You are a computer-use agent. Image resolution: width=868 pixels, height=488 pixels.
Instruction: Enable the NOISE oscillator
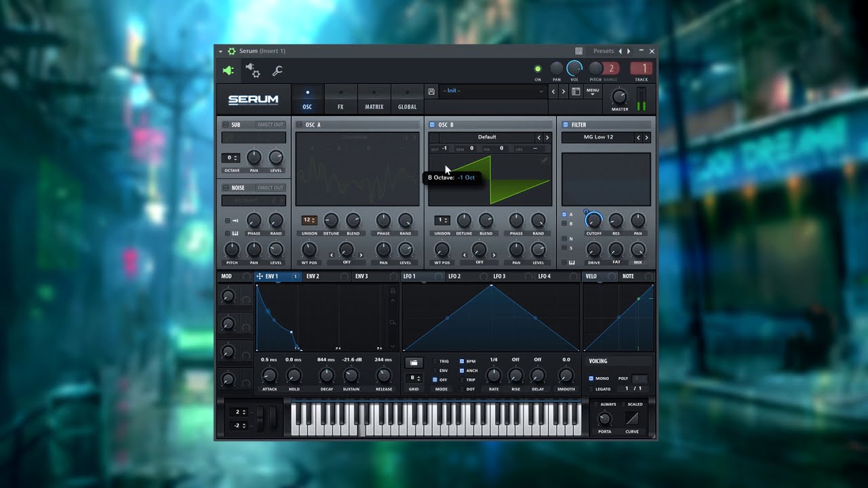pos(226,188)
